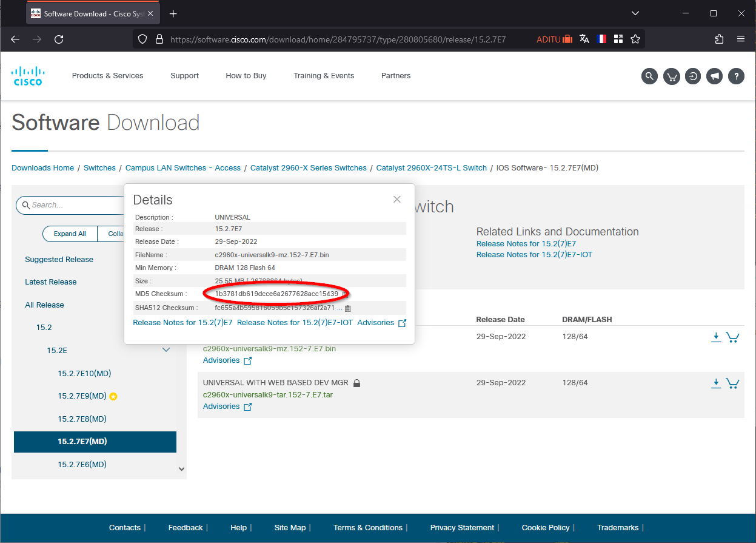Image resolution: width=756 pixels, height=543 pixels.
Task: Expand the All Release tree section
Action: click(44, 305)
